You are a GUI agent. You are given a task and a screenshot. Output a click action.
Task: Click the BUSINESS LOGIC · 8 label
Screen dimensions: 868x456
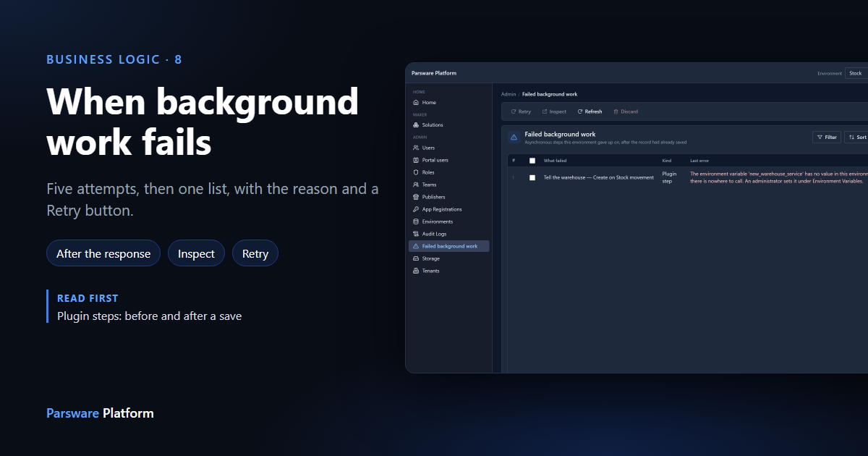pyautogui.click(x=114, y=59)
